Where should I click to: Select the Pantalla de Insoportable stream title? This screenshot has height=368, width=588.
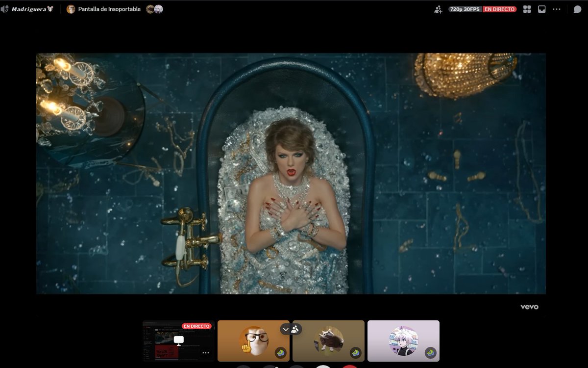(x=109, y=9)
